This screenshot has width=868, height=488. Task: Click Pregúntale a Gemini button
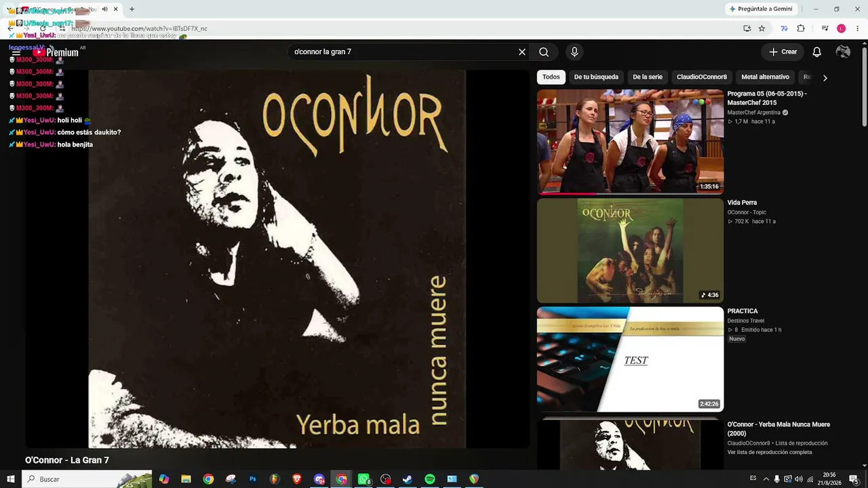pos(760,9)
